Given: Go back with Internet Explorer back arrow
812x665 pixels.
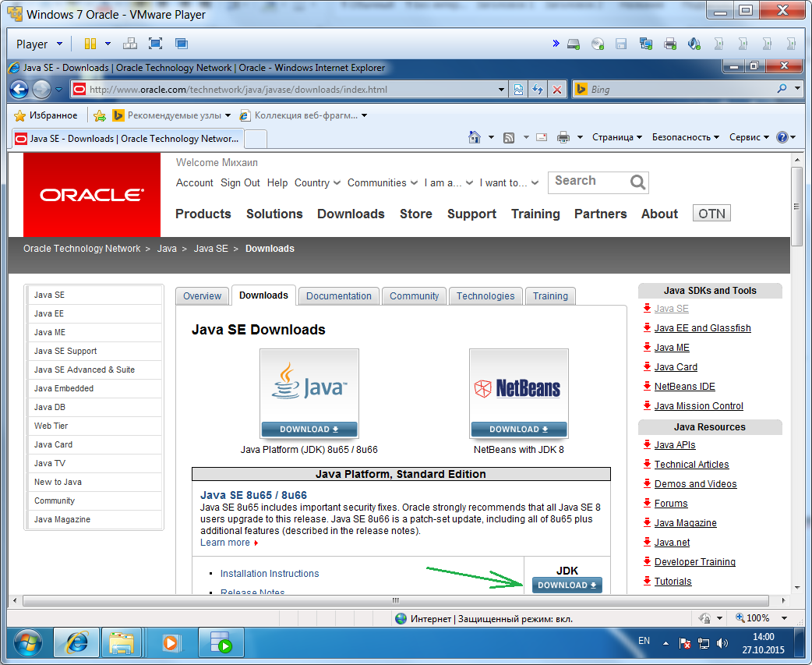Looking at the screenshot, I should pyautogui.click(x=19, y=90).
